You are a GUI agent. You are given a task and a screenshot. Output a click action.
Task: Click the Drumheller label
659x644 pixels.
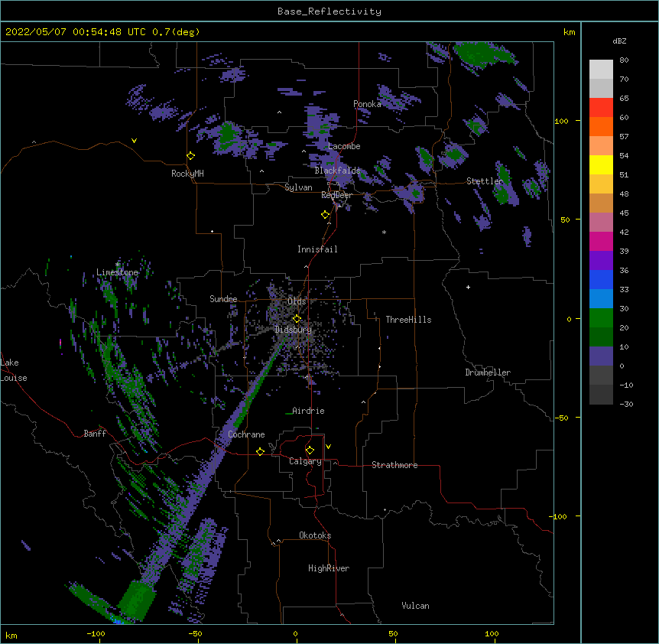click(488, 372)
